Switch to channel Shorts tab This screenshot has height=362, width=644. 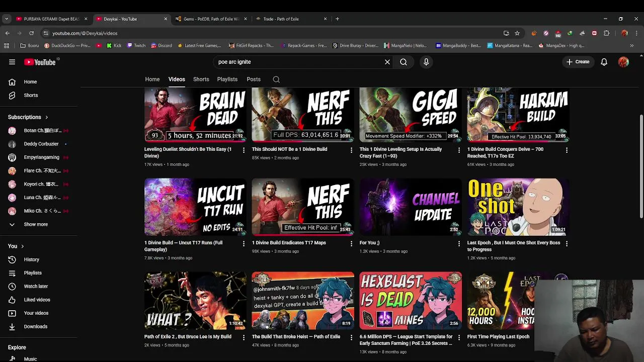point(201,79)
